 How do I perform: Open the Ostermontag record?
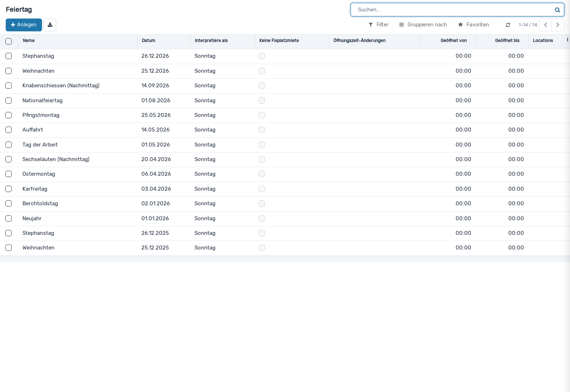(39, 174)
